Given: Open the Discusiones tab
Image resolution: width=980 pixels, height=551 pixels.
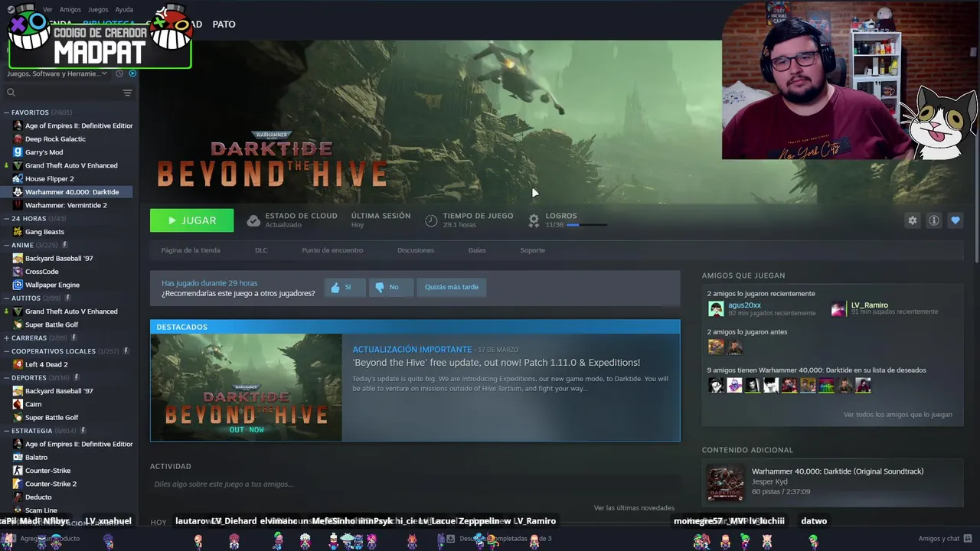Looking at the screenshot, I should click(416, 250).
